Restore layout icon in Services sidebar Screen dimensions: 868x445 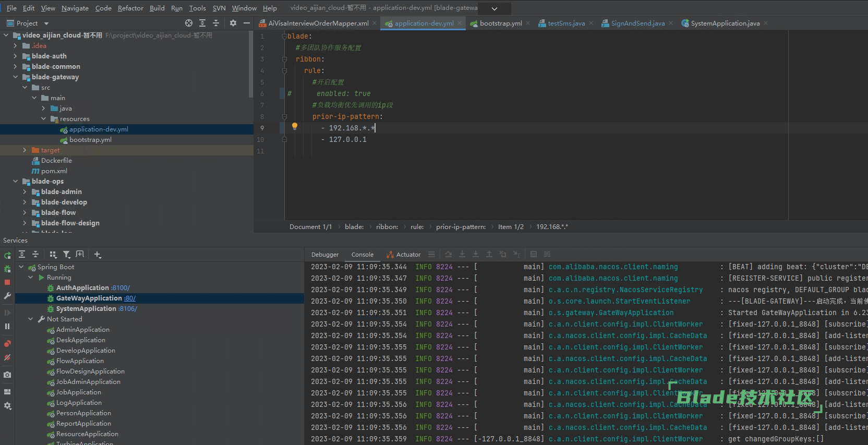click(x=7, y=392)
